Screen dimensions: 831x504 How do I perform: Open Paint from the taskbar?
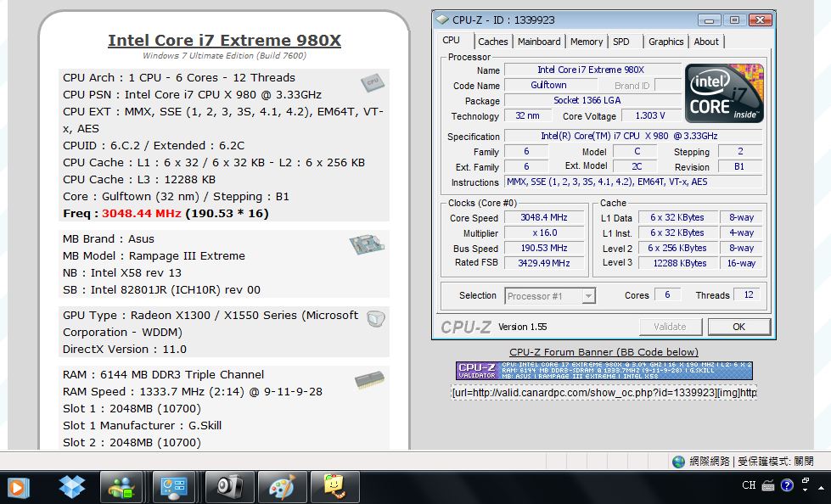click(282, 487)
